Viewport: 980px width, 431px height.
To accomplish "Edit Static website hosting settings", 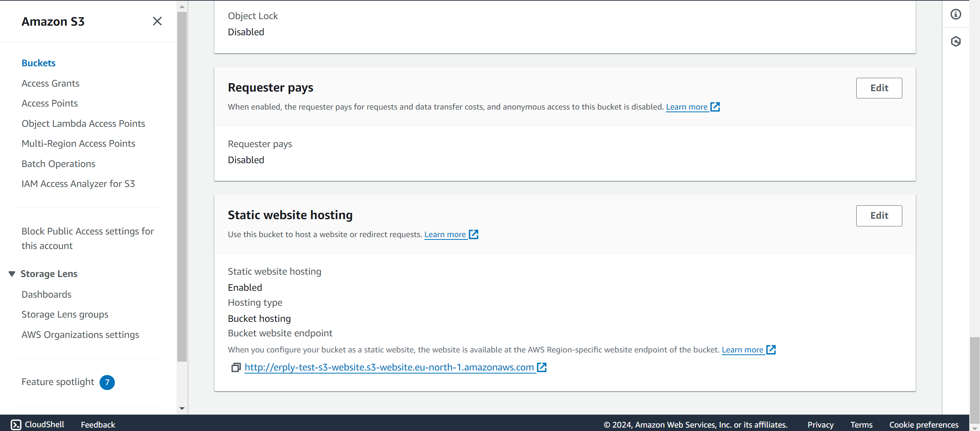I will pyautogui.click(x=879, y=216).
